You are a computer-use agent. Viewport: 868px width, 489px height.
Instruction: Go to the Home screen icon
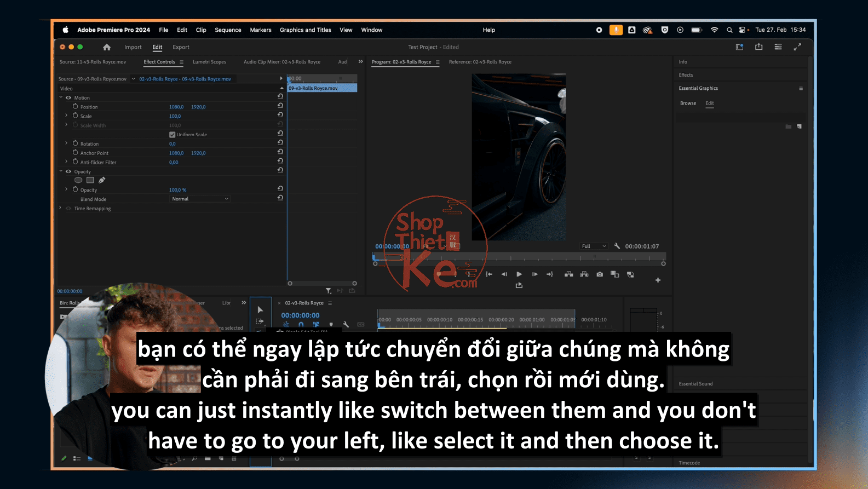[107, 47]
